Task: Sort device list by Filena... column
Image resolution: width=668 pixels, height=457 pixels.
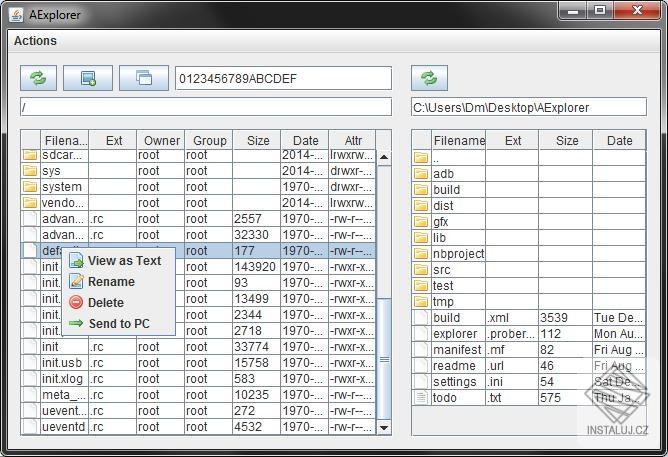Action: [x=65, y=141]
